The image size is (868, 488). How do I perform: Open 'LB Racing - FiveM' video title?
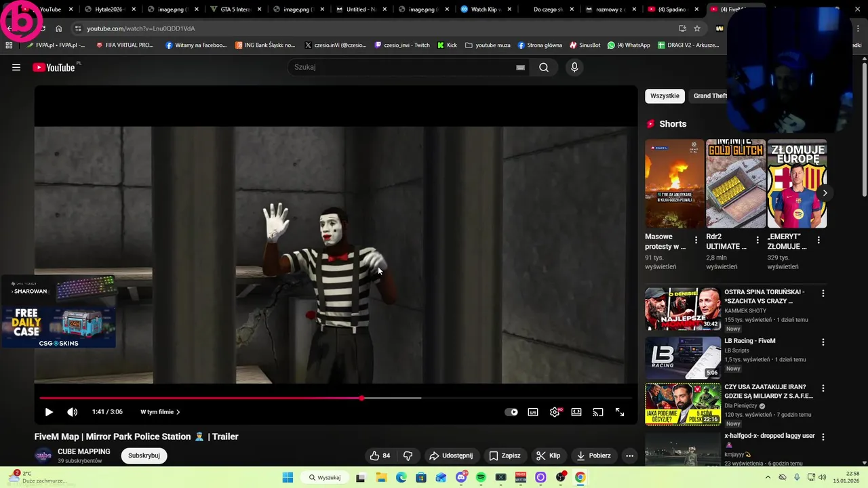749,341
